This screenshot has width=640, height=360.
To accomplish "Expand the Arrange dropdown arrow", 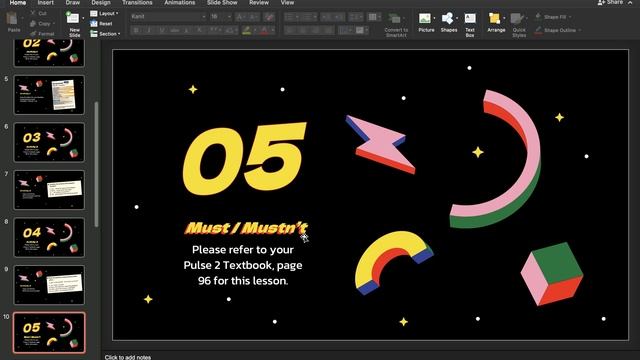I will point(504,18).
